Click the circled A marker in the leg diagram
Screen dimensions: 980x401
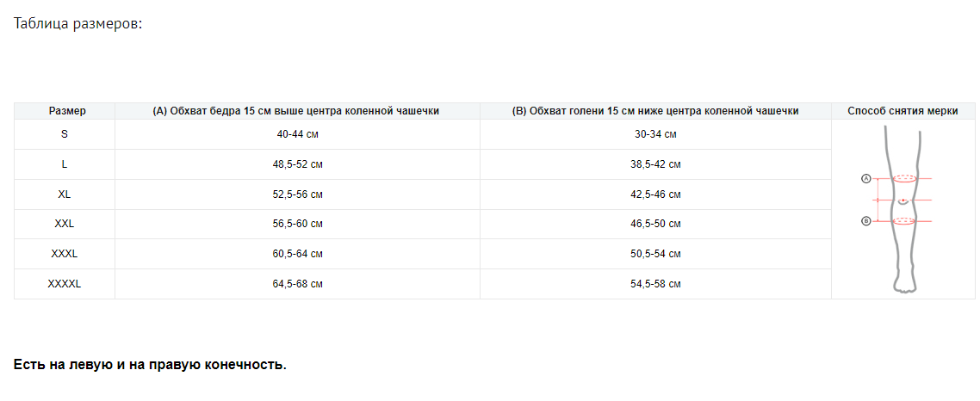pyautogui.click(x=866, y=179)
